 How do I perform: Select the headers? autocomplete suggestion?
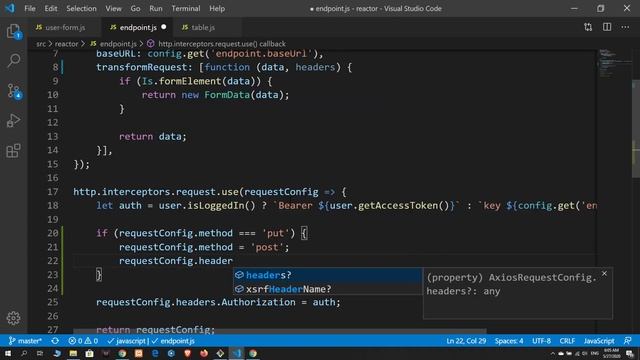click(x=328, y=275)
